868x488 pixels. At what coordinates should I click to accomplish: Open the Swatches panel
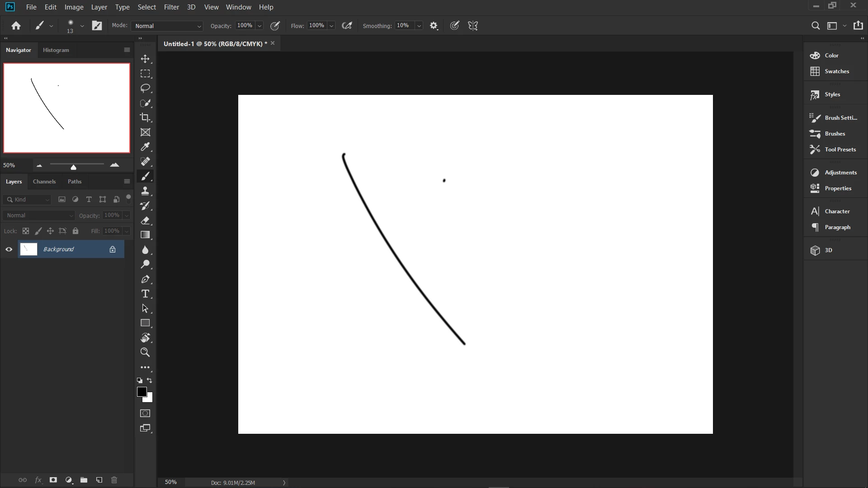(x=836, y=71)
